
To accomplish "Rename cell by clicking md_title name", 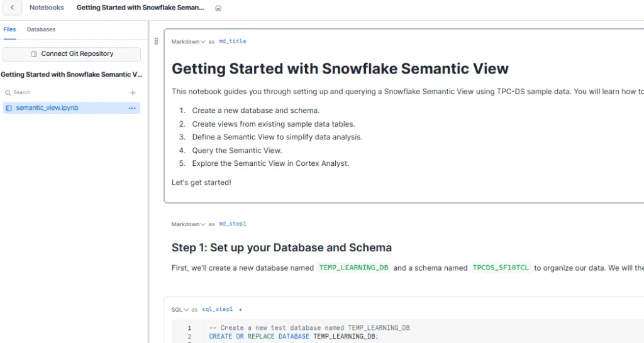I will point(232,41).
